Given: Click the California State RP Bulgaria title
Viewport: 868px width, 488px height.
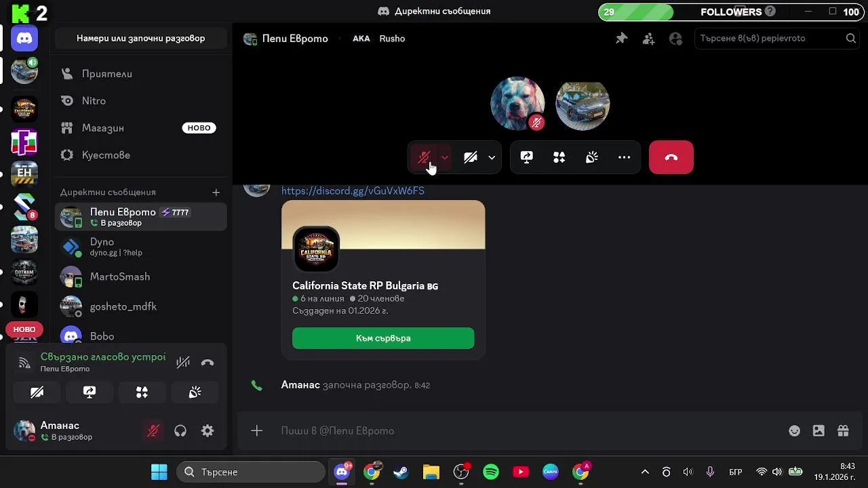Looking at the screenshot, I should pos(365,286).
